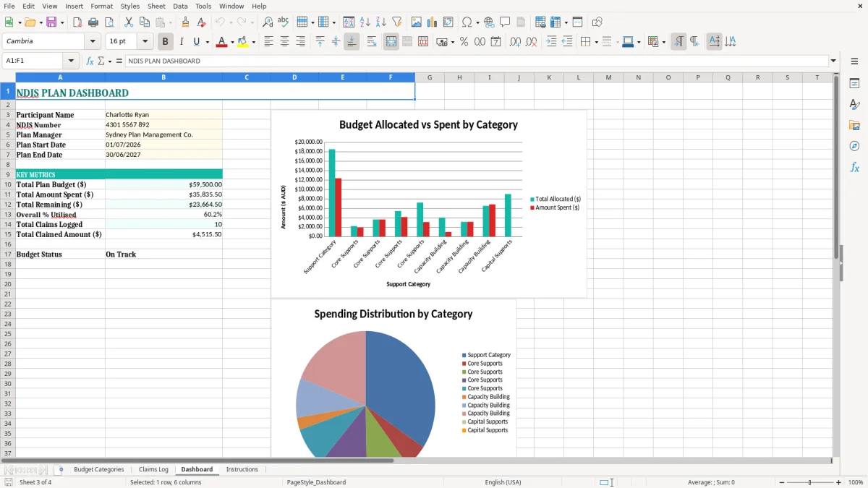
Task: Click the Clear Direct Formatting icon
Action: [202, 22]
